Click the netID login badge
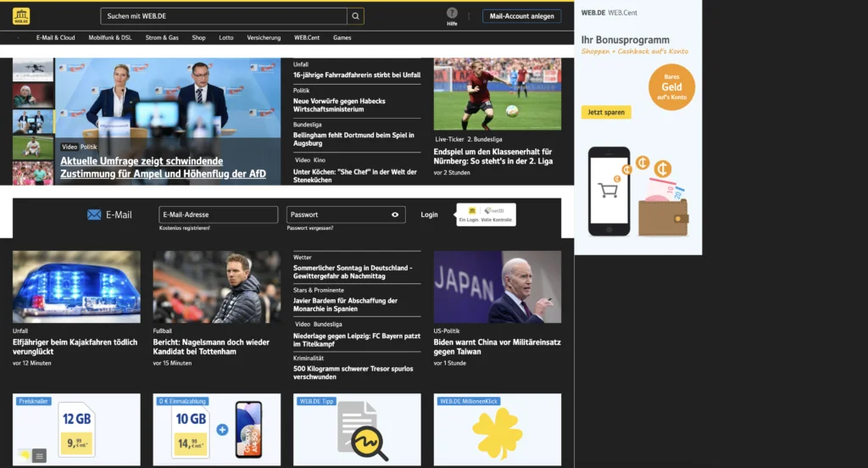The width and height of the screenshot is (868, 468). point(486,214)
